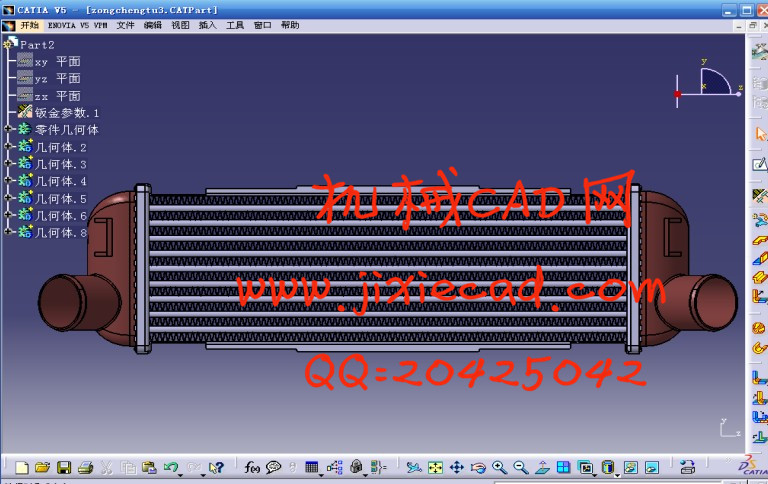
Task: Open the 文件 menu
Action: coord(125,25)
